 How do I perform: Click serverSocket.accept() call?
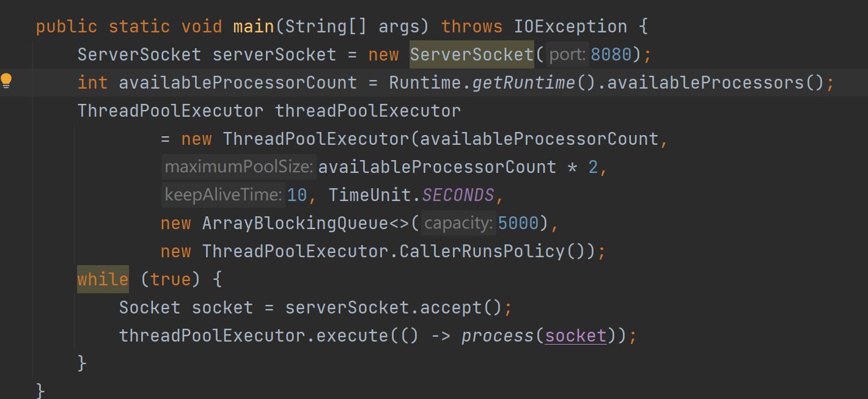coord(393,307)
